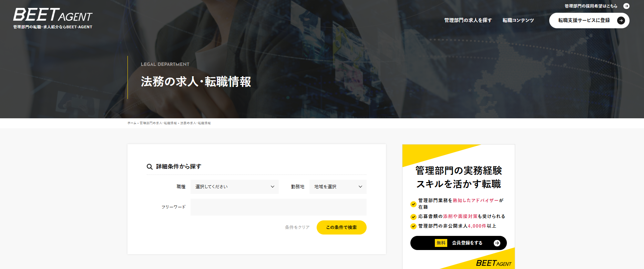The image size is (644, 269).
Task: Focus the フリーワード text field
Action: tap(278, 207)
